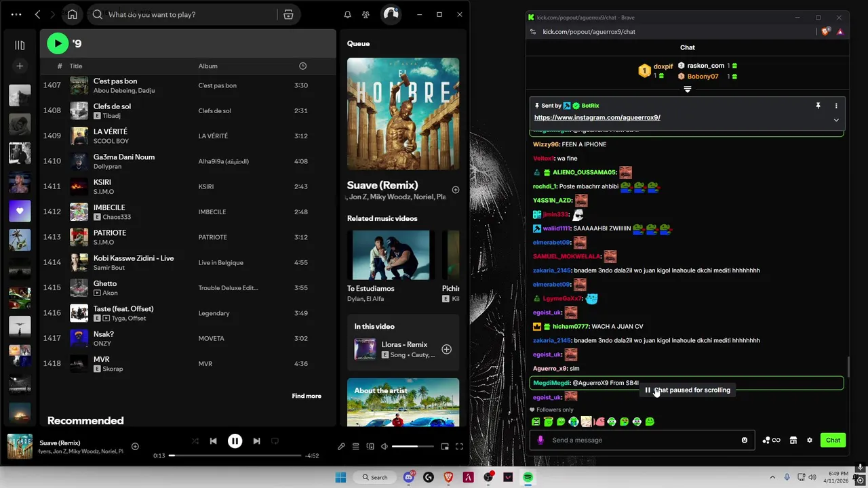Go back in Spotify navigation
868x488 pixels.
coord(38,14)
